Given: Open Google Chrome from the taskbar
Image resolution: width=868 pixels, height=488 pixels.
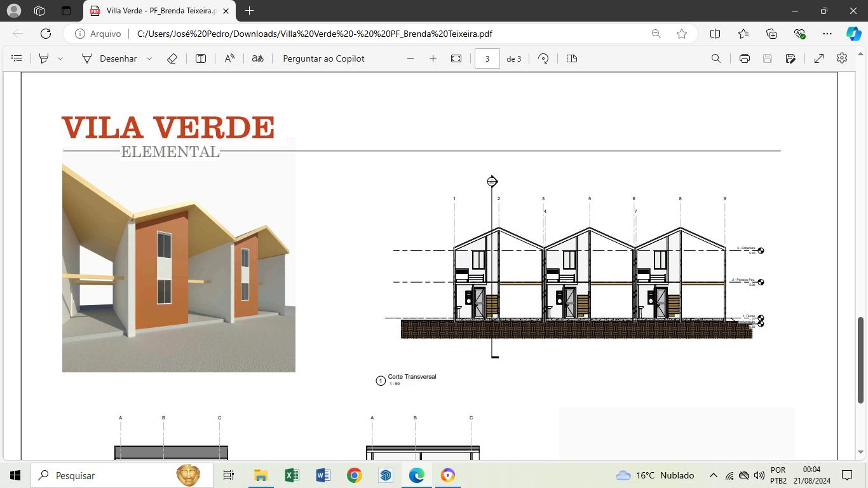Looking at the screenshot, I should 354,475.
